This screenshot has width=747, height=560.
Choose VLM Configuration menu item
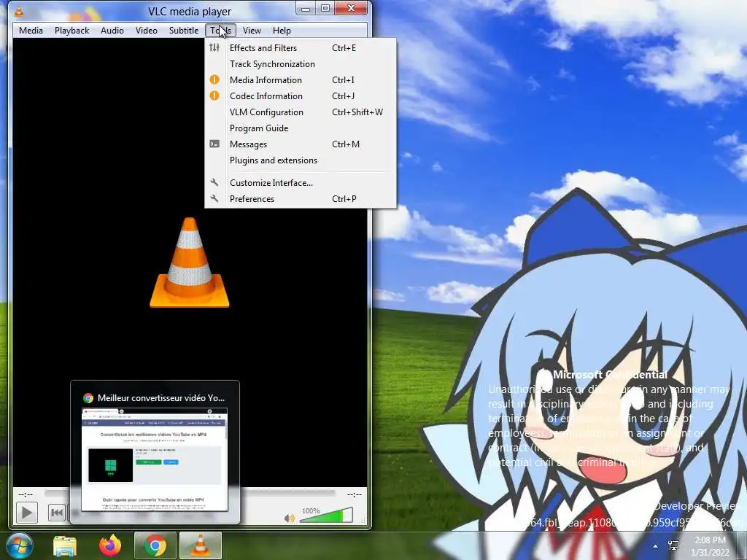(300, 112)
